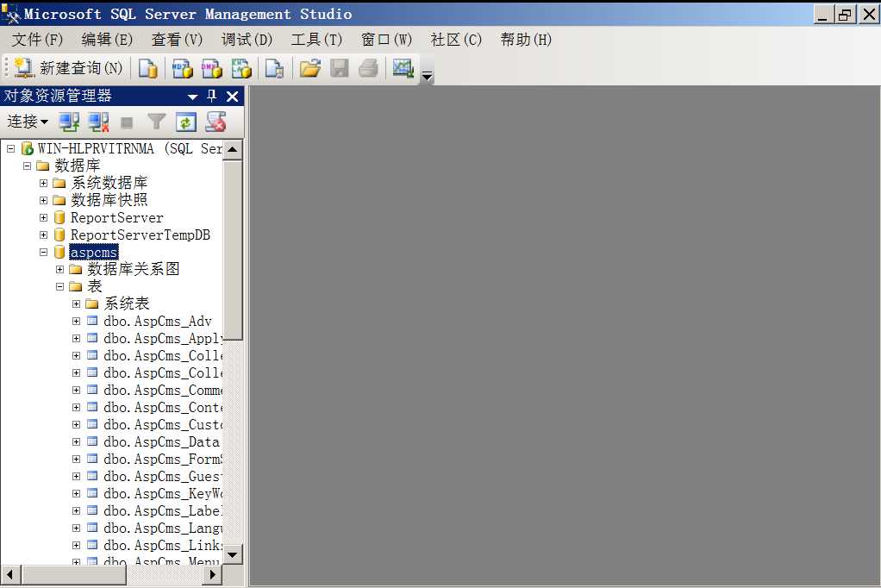The width and height of the screenshot is (881, 588).
Task: Expand the 数据库快照 folder
Action: click(x=43, y=200)
